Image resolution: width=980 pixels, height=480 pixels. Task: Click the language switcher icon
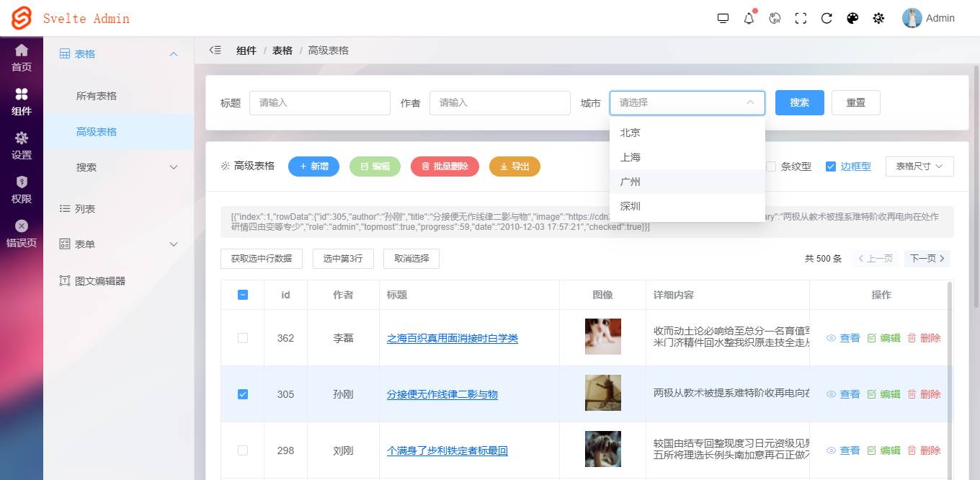775,18
